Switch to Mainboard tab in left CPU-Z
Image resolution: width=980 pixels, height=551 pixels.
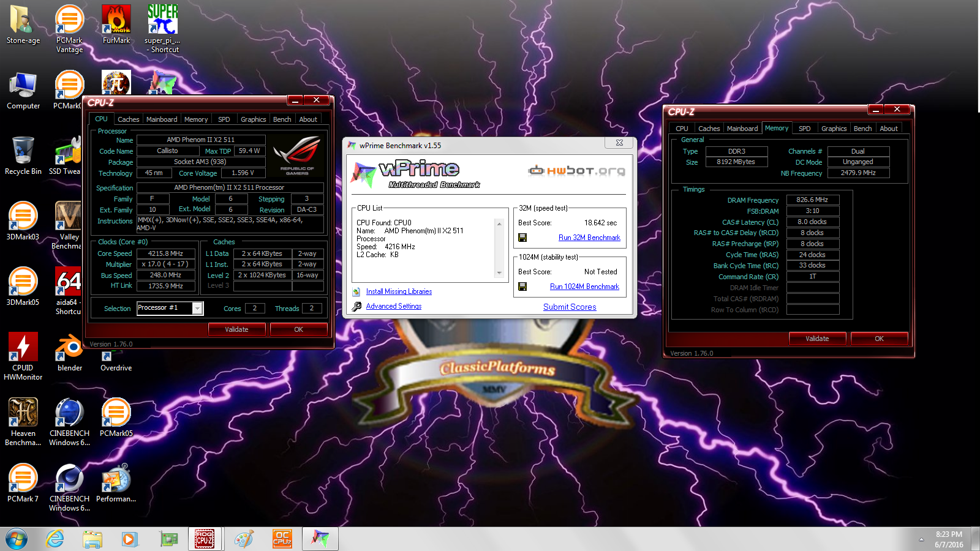[162, 119]
